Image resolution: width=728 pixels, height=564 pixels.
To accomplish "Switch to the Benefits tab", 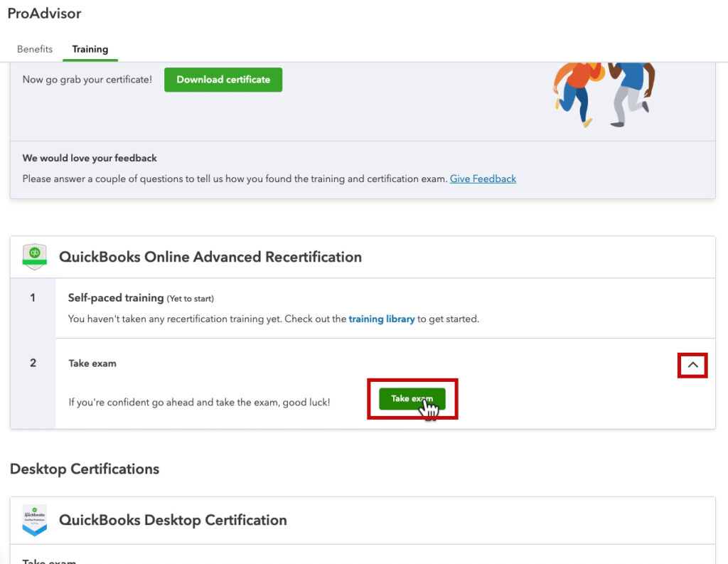I will [x=34, y=49].
